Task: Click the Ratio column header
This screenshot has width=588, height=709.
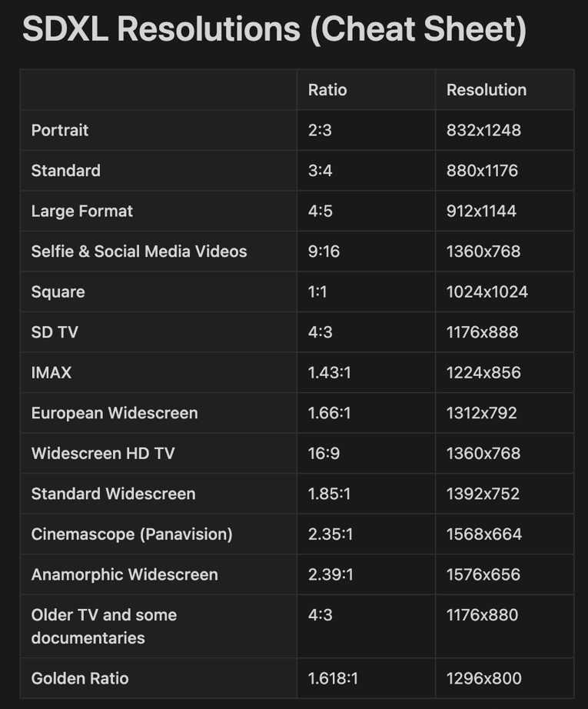Action: [327, 90]
